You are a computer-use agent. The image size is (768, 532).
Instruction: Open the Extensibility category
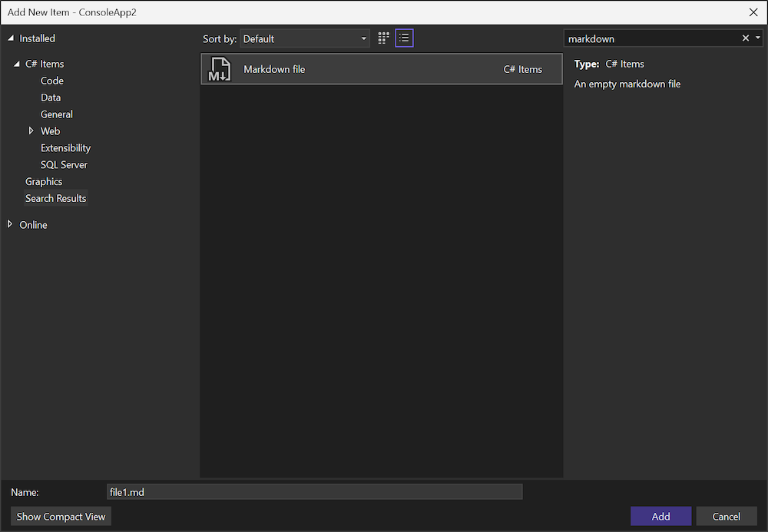(65, 148)
